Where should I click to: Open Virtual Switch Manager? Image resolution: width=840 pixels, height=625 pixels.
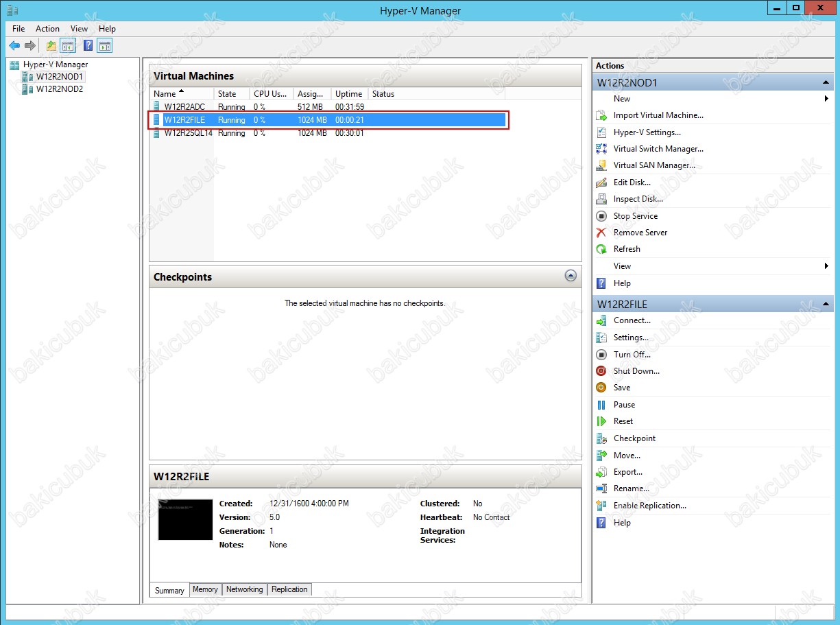tap(658, 149)
